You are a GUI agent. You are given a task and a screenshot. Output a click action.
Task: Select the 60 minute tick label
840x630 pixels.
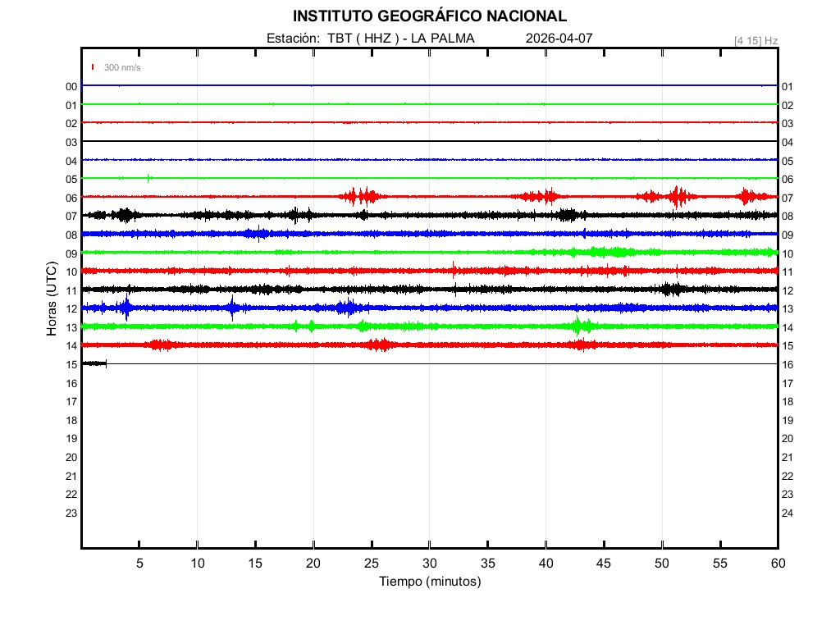coord(778,564)
